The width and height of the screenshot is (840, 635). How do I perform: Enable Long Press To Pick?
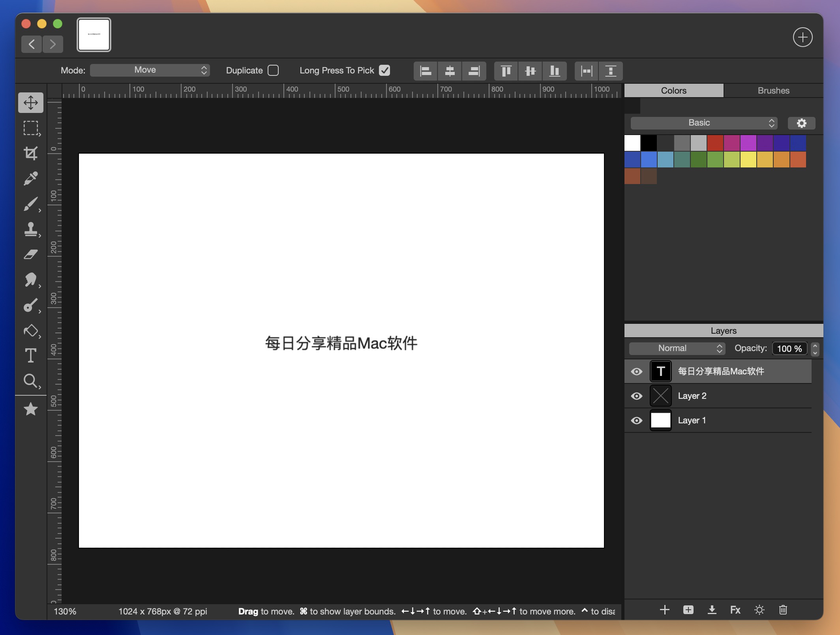[x=385, y=70]
